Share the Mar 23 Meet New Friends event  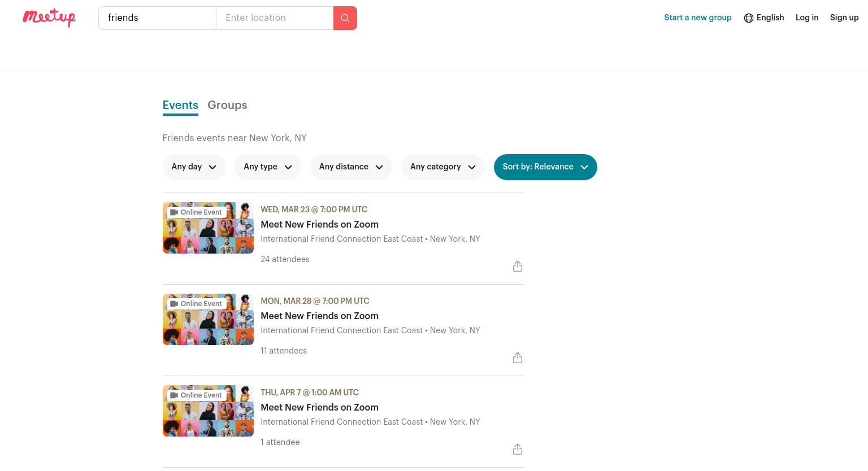[x=518, y=267]
